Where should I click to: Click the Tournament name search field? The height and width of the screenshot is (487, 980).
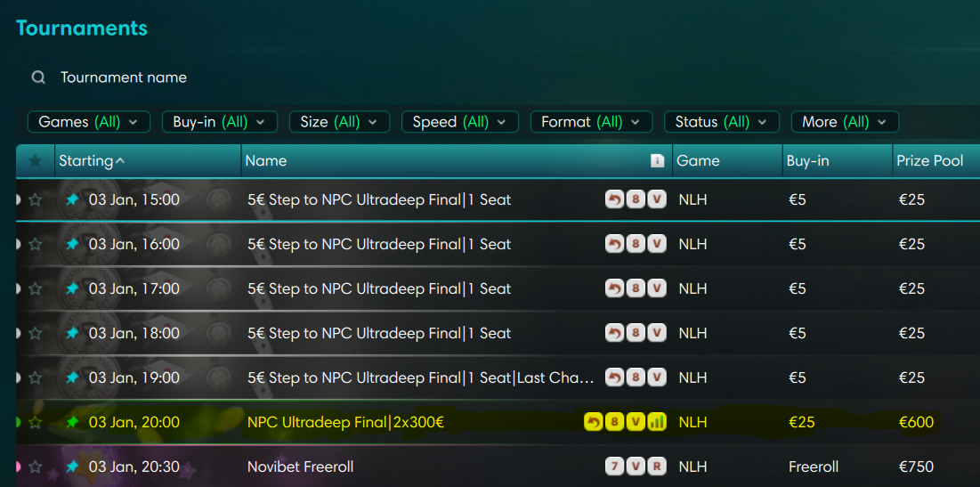click(x=267, y=77)
